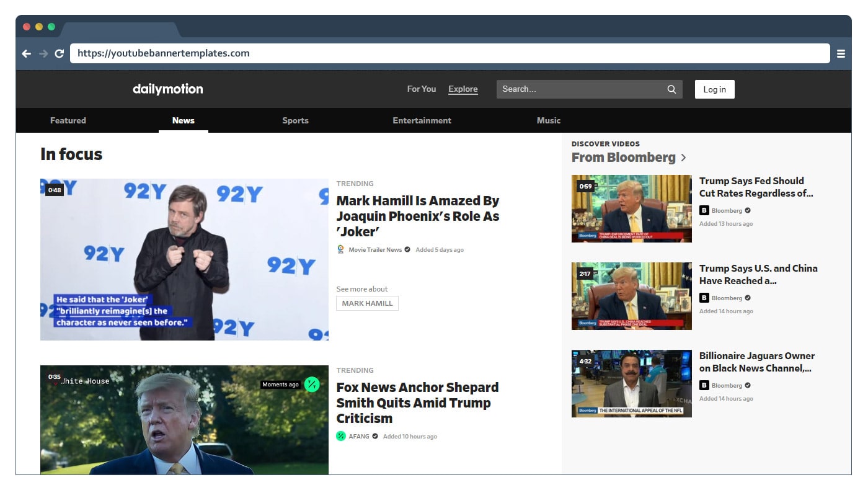Viewport: 868px width, 490px height.
Task: Expand From Bloomberg chevron arrow
Action: point(683,158)
